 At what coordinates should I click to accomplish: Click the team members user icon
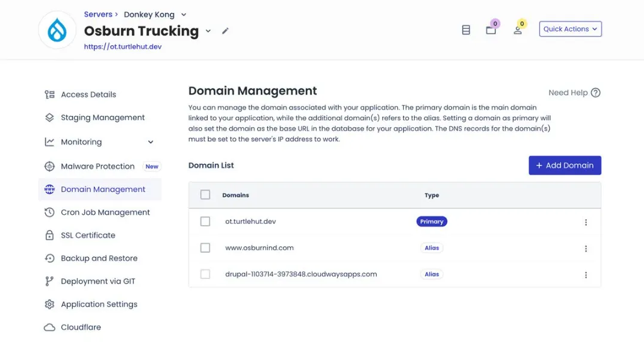tap(518, 30)
